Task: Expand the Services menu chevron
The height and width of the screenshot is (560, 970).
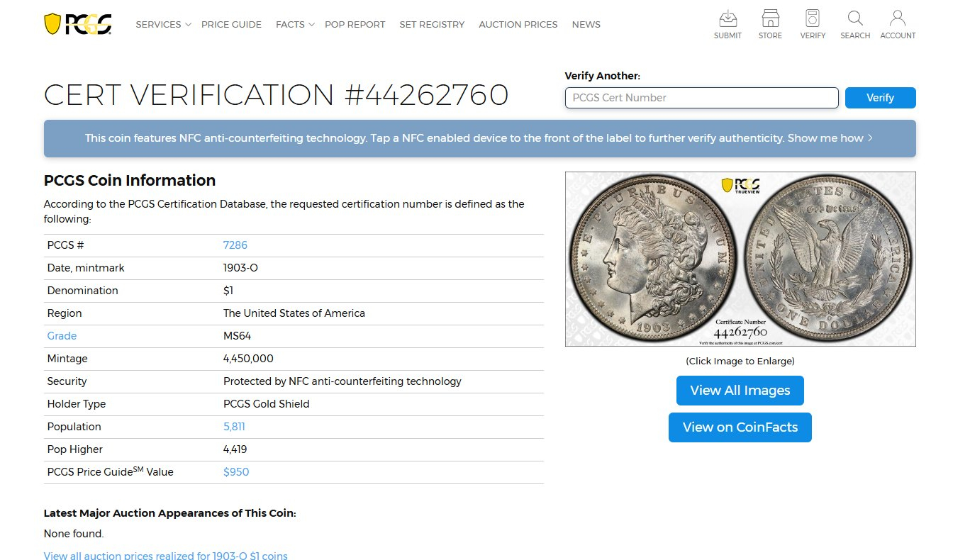Action: [x=188, y=25]
